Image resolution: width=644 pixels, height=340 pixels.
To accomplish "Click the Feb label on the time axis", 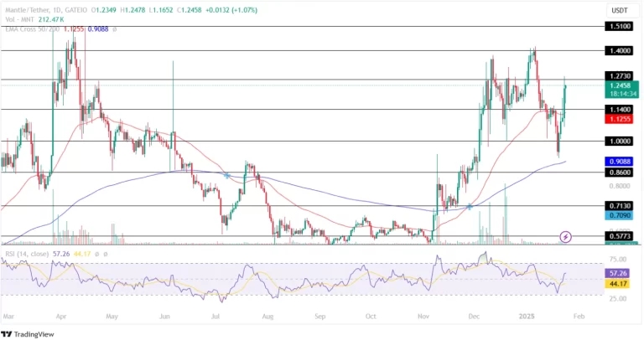I will [x=579, y=317].
